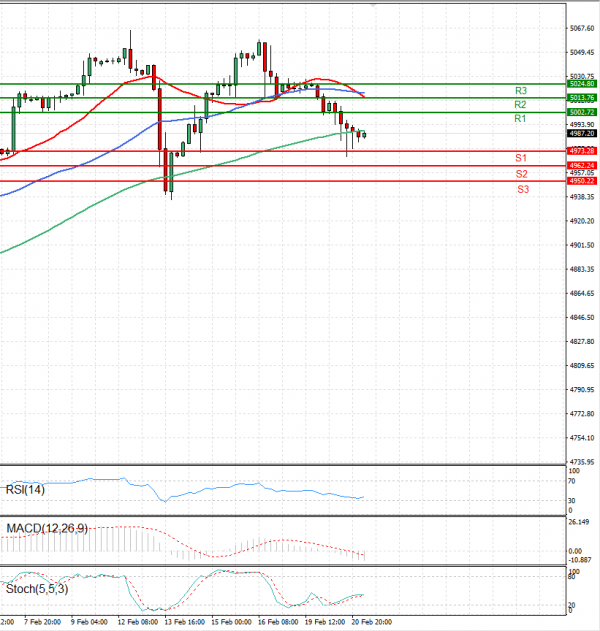Select the 5013.76 resistance price tag

pos(582,98)
